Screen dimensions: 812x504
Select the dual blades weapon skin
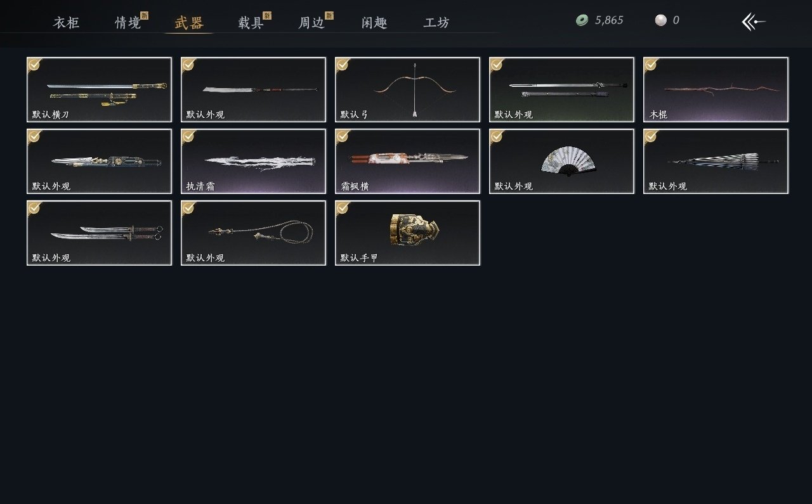(99, 233)
